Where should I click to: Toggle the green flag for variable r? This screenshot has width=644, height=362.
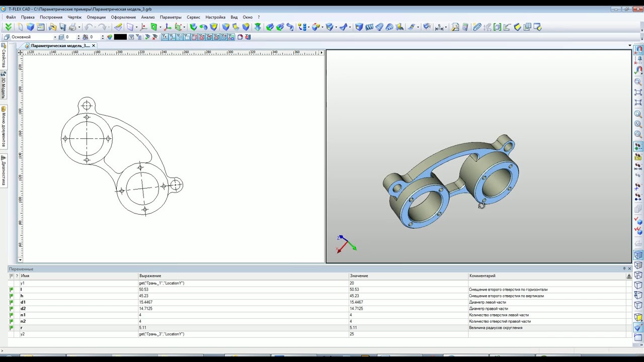pos(11,328)
